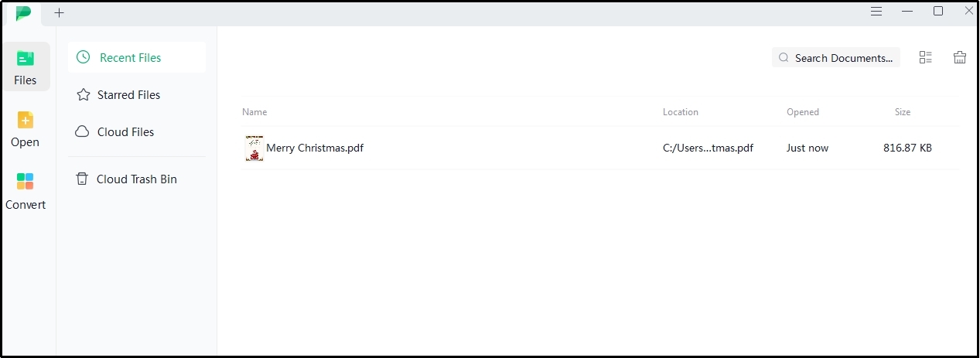The image size is (980, 358).
Task: Sort by Size column header
Action: (903, 112)
